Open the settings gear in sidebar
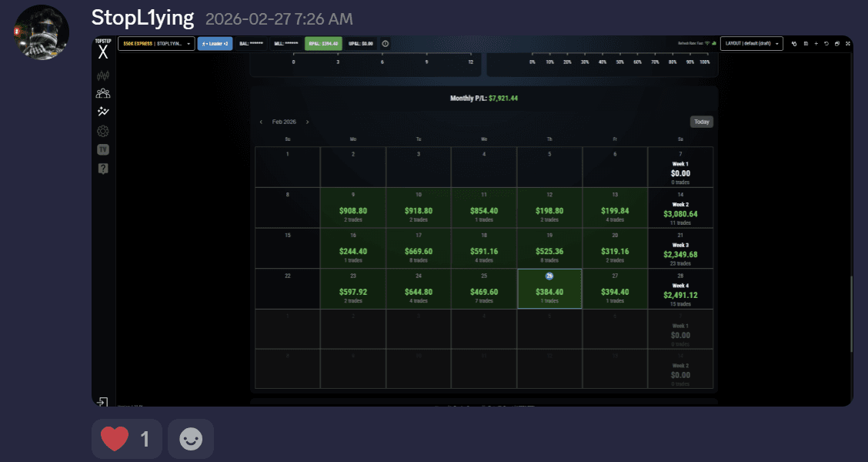The image size is (868, 462). 103,132
